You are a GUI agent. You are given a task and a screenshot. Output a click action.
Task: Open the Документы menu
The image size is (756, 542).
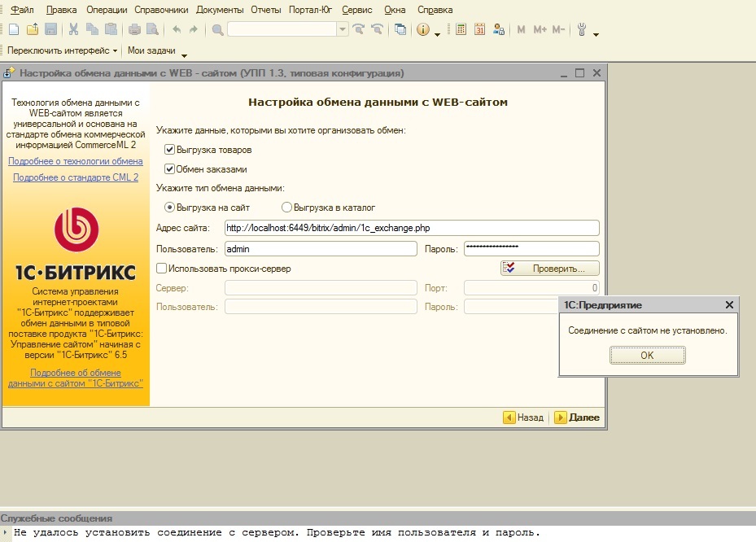220,10
